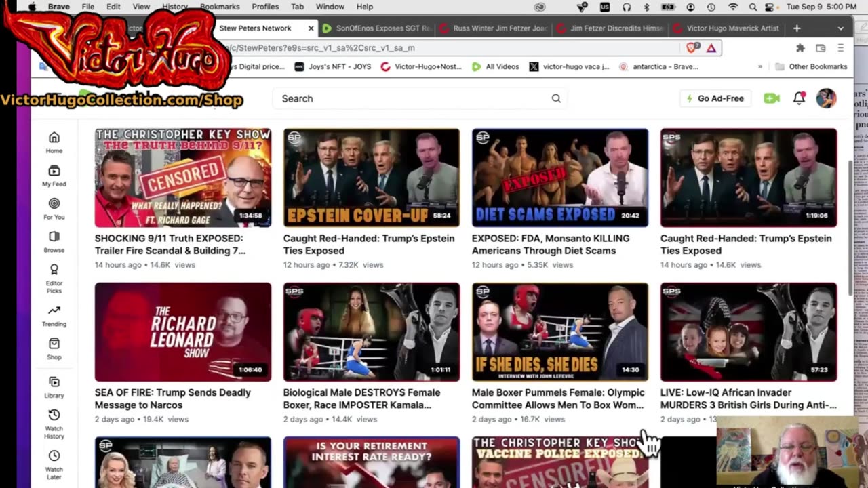
Task: Click the new tab plus button
Action: coord(797,28)
